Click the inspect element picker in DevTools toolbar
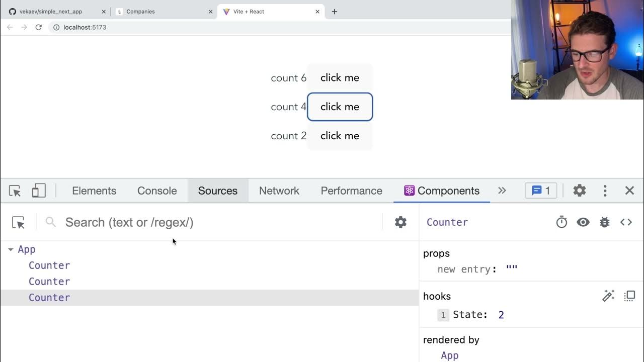The height and width of the screenshot is (362, 644). [15, 191]
